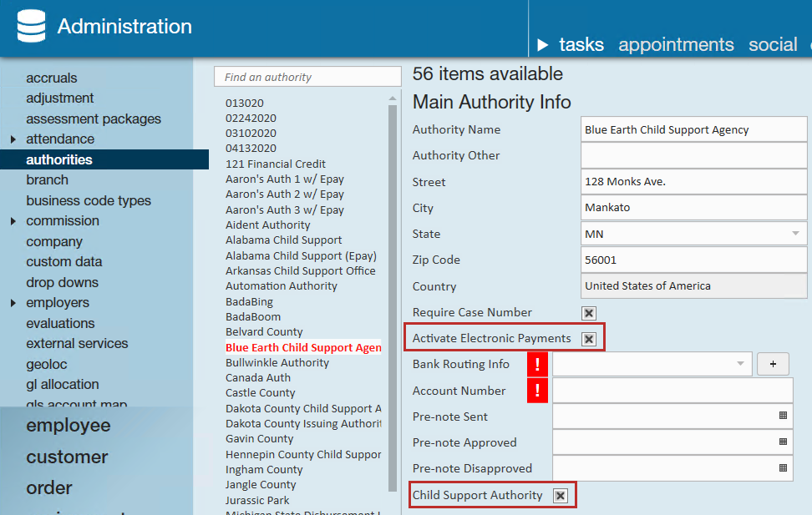Open the tasks tab
Image resolution: width=812 pixels, height=515 pixels.
tap(581, 44)
